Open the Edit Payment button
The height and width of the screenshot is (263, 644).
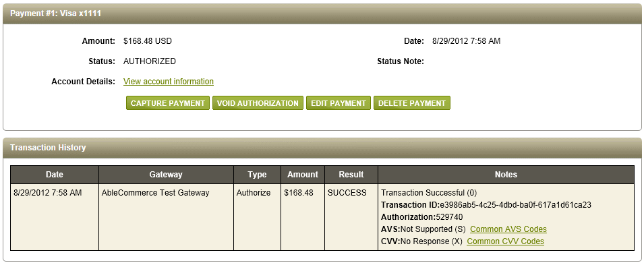pyautogui.click(x=339, y=103)
